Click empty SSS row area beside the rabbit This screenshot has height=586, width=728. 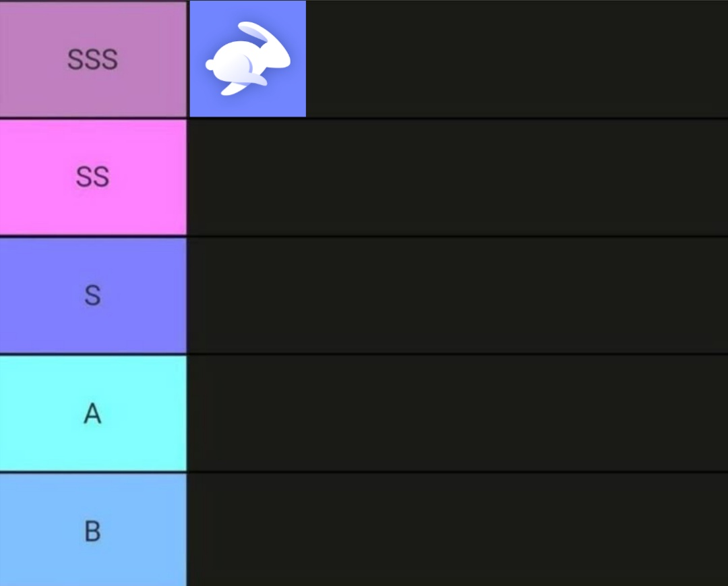516,59
